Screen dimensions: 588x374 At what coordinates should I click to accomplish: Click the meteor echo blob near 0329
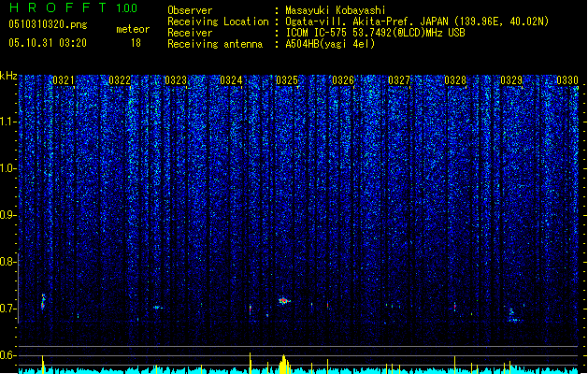coord(513,316)
